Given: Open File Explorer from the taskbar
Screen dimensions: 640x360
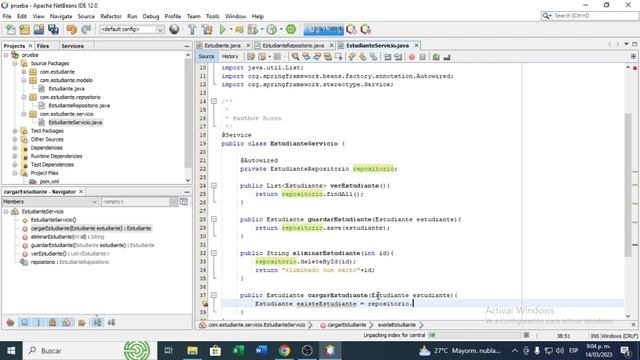Looking at the screenshot, I should (x=192, y=350).
